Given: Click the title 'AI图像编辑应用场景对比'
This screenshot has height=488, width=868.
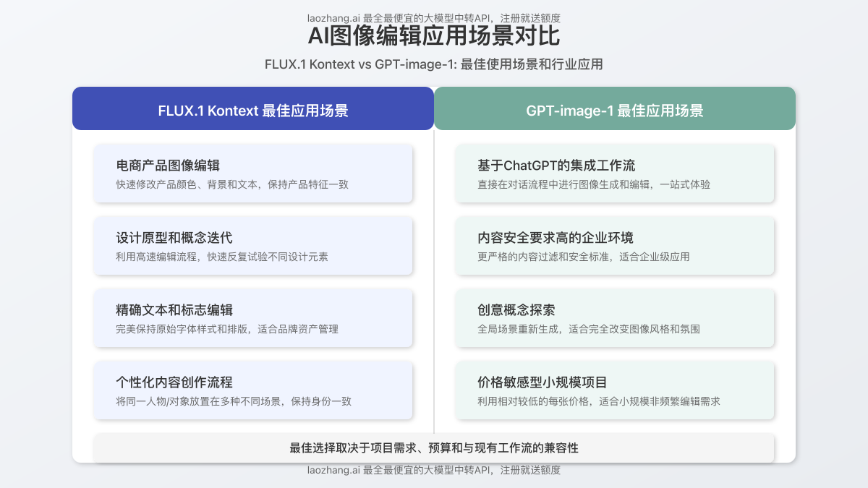Looking at the screenshot, I should (x=434, y=36).
